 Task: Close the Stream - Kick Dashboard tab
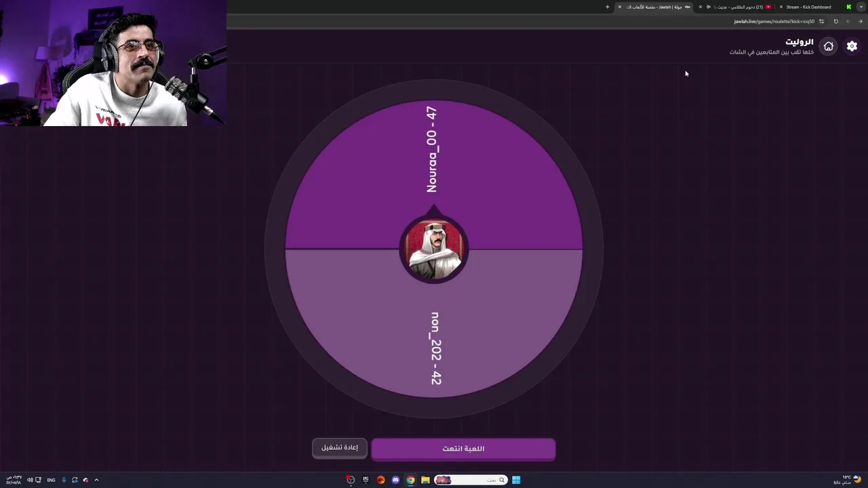pyautogui.click(x=781, y=7)
